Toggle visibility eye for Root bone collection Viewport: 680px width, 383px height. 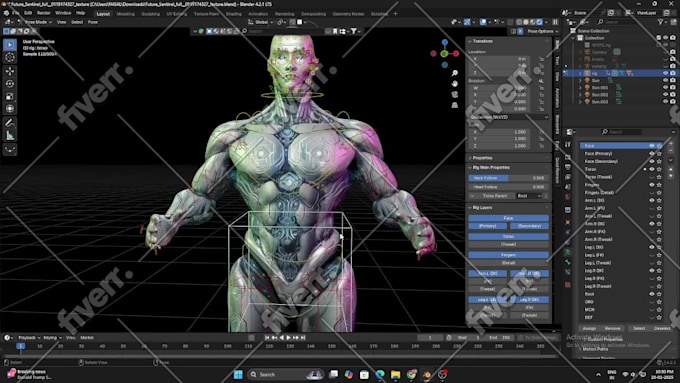tap(651, 294)
